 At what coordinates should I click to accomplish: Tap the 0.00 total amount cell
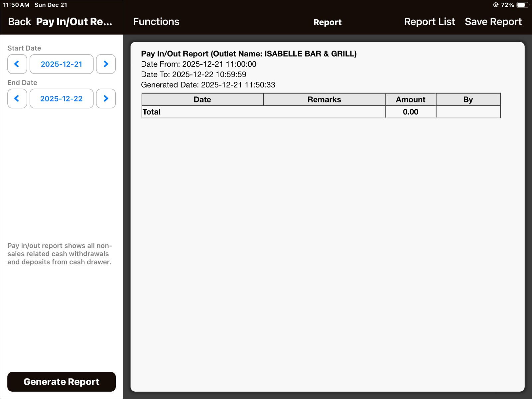click(410, 112)
